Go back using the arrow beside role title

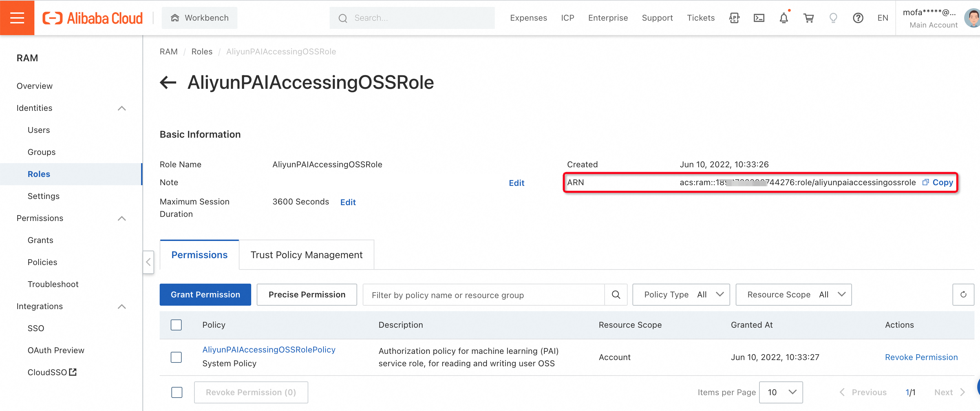click(168, 82)
